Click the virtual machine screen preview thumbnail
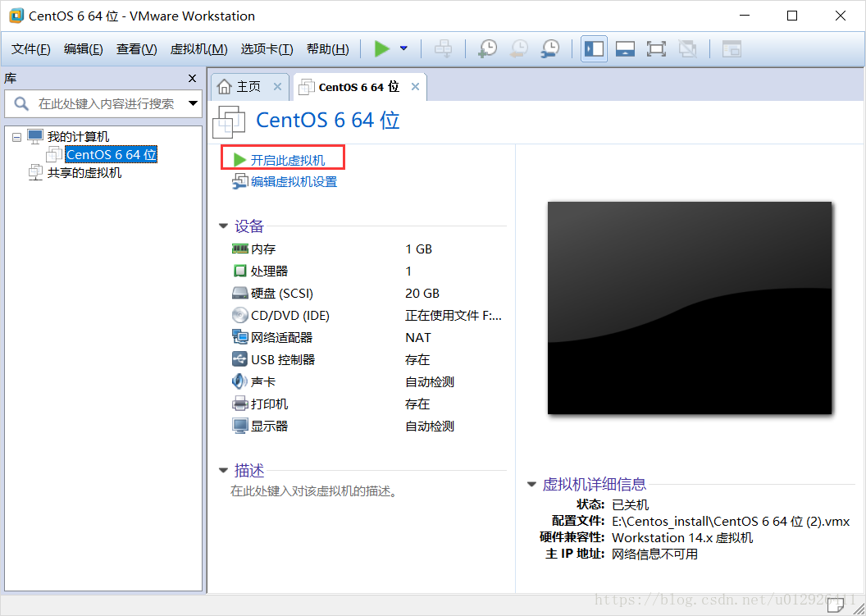Viewport: 866px width, 616px height. (689, 308)
